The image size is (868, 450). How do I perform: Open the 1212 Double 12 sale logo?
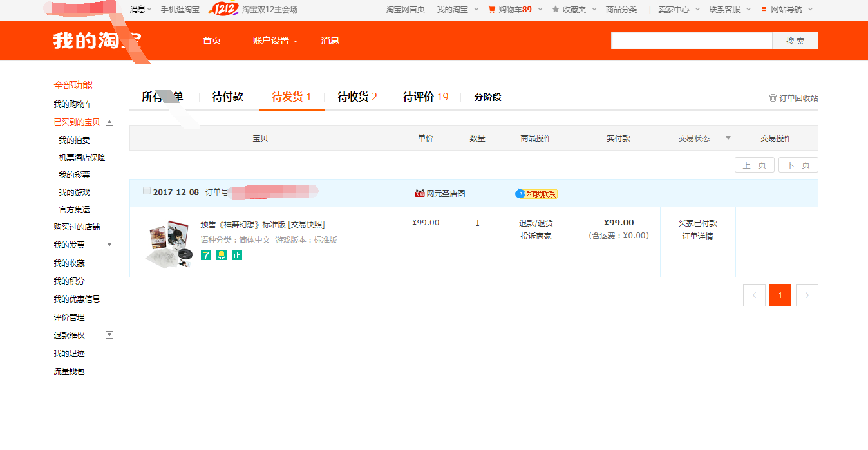click(225, 9)
